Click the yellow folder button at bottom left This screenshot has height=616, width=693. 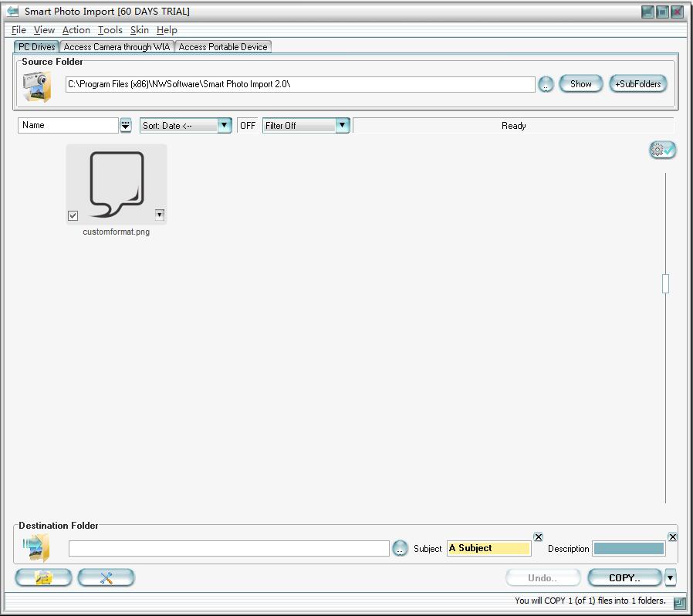(x=44, y=577)
